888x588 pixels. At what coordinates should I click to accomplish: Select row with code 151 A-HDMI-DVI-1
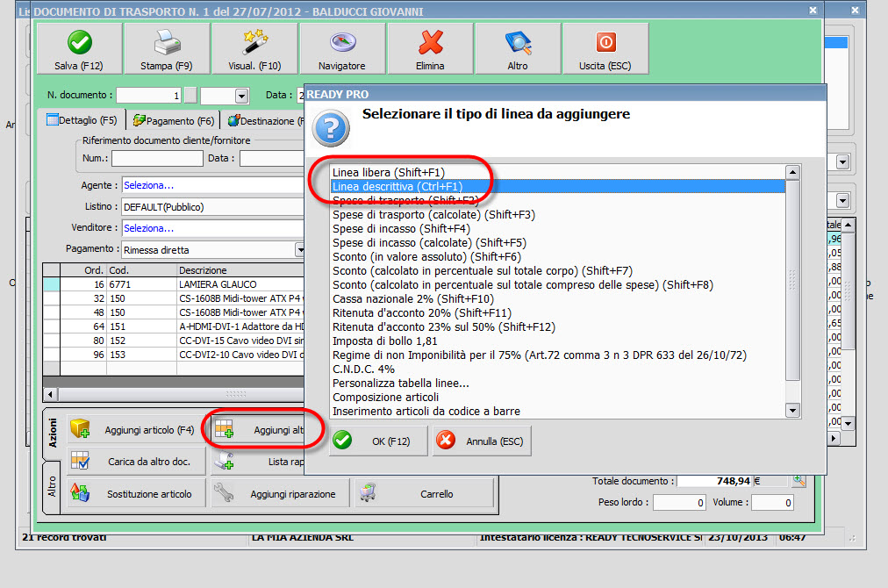point(174,326)
